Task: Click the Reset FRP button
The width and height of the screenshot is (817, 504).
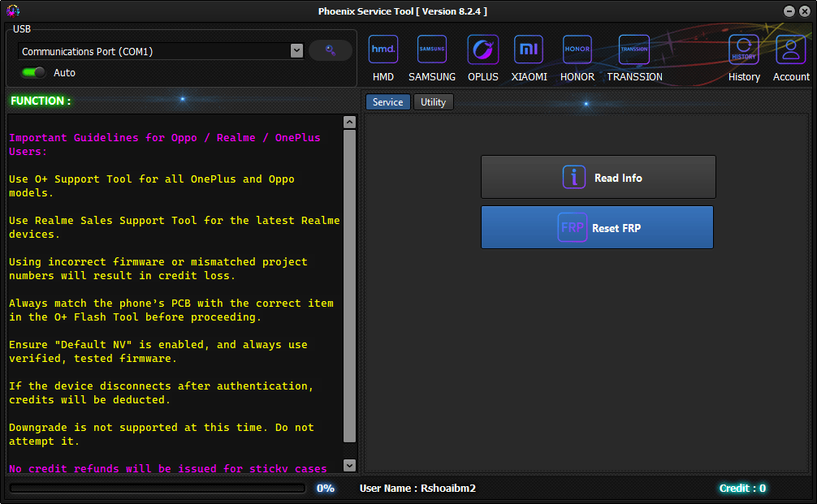Action: click(597, 227)
